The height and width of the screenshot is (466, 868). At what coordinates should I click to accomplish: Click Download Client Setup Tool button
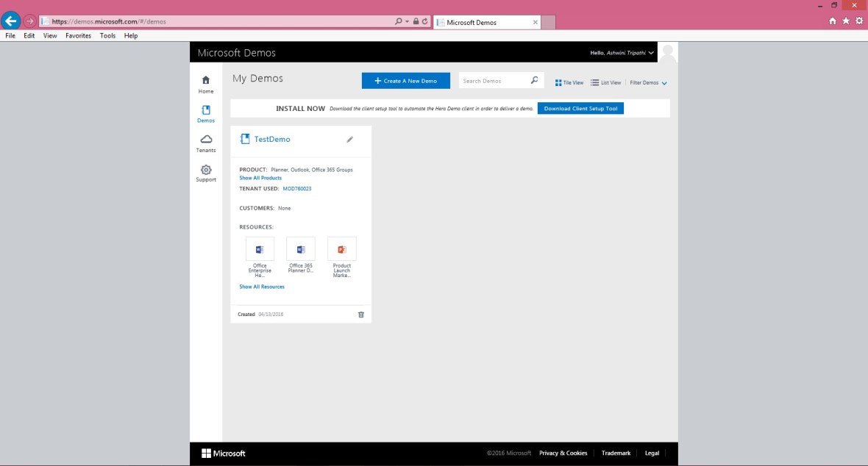(x=580, y=108)
